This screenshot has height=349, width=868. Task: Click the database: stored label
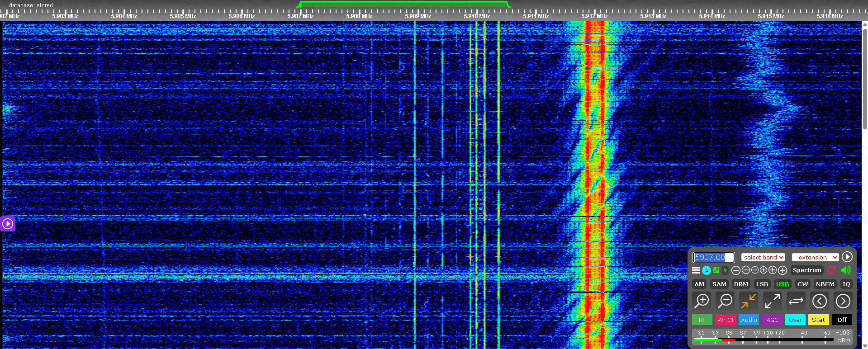pyautogui.click(x=31, y=5)
